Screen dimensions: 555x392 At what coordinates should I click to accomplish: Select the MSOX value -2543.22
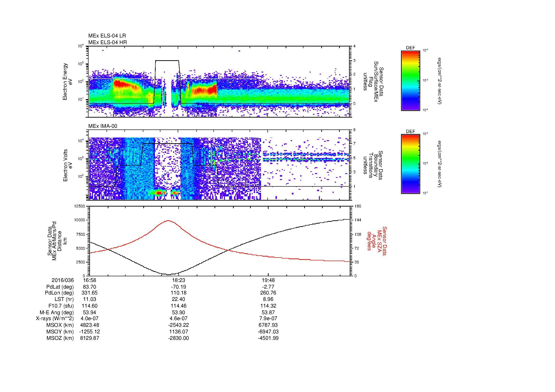179,325
